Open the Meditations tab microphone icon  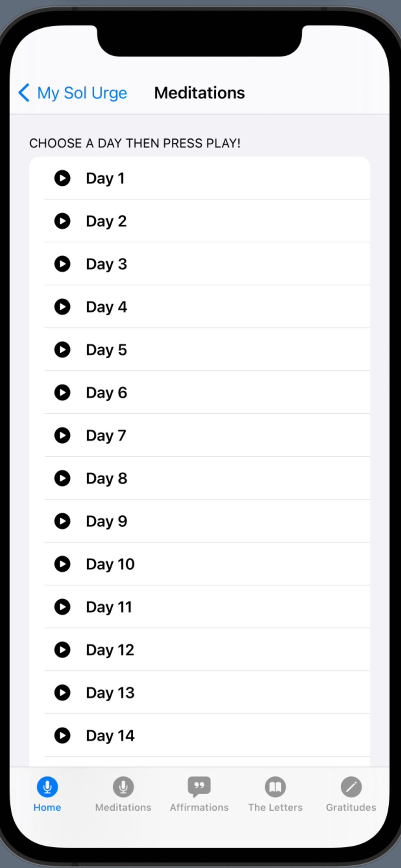point(123,787)
